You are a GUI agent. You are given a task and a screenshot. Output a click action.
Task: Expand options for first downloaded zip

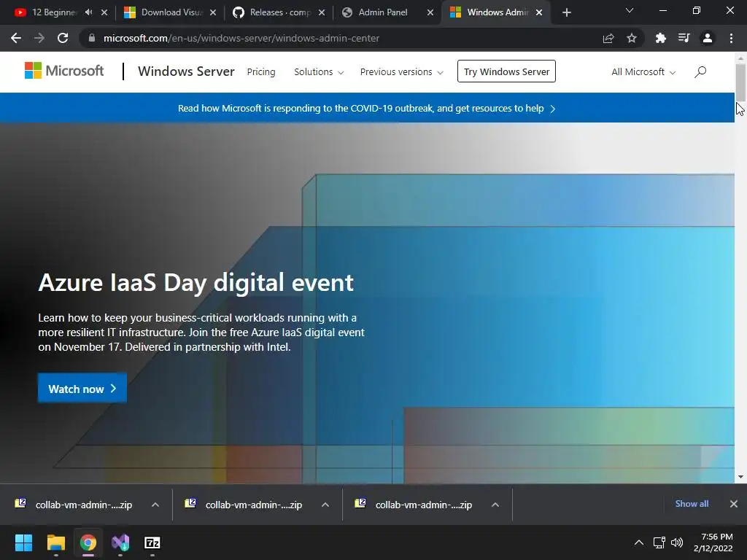(x=155, y=505)
